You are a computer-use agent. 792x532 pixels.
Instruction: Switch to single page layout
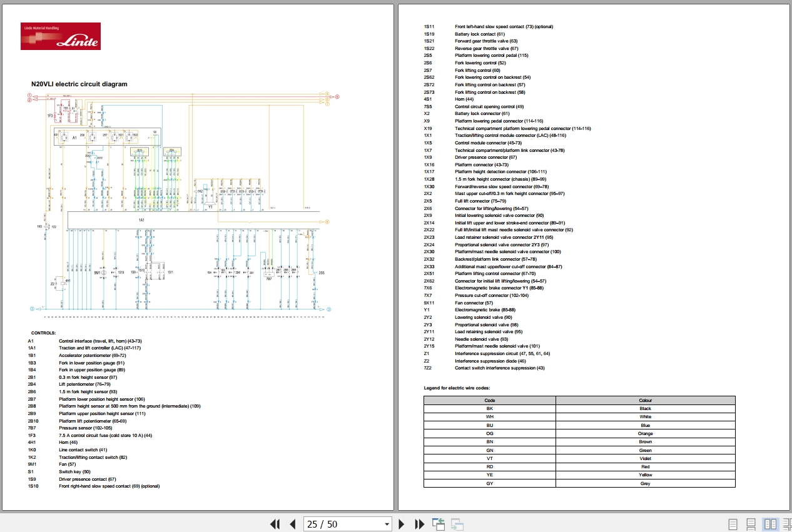pyautogui.click(x=733, y=524)
